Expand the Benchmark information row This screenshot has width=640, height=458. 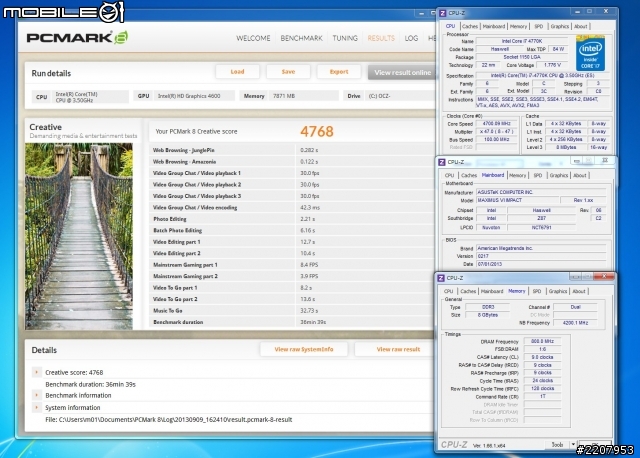point(36,395)
